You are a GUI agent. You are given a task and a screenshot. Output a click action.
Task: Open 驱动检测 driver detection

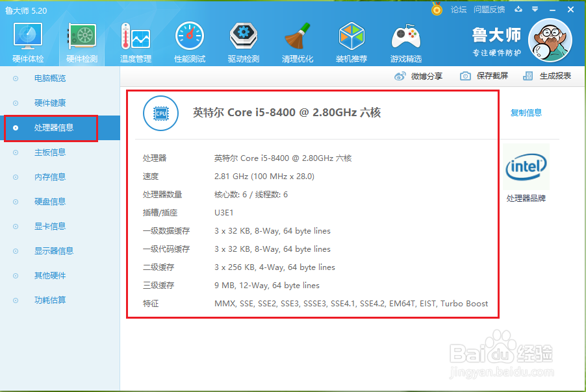click(x=243, y=43)
